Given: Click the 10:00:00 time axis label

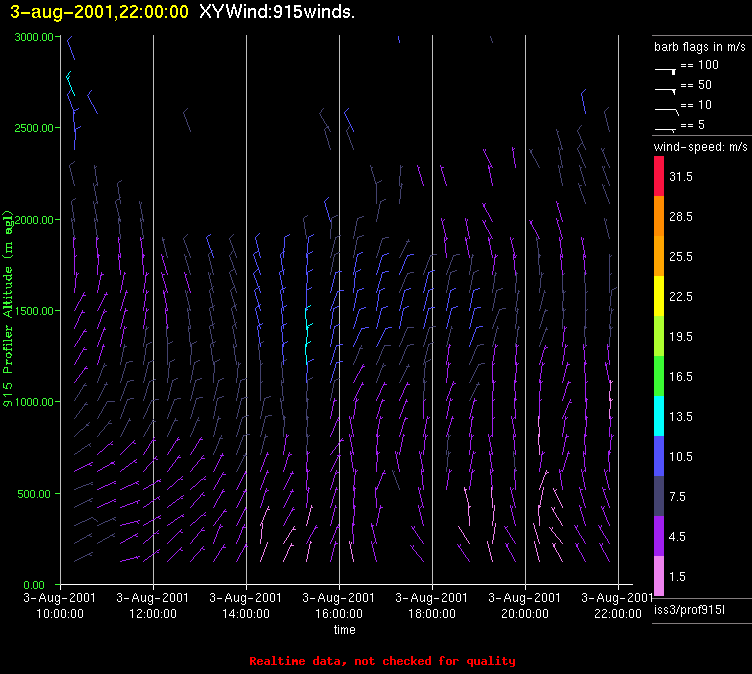Looking at the screenshot, I should 60,614.
